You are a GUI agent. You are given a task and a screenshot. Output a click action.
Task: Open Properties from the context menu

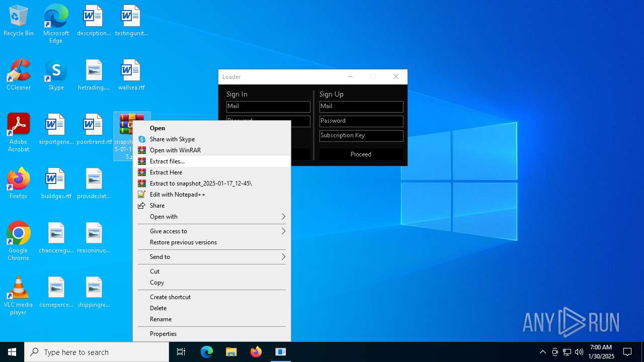(x=212, y=334)
